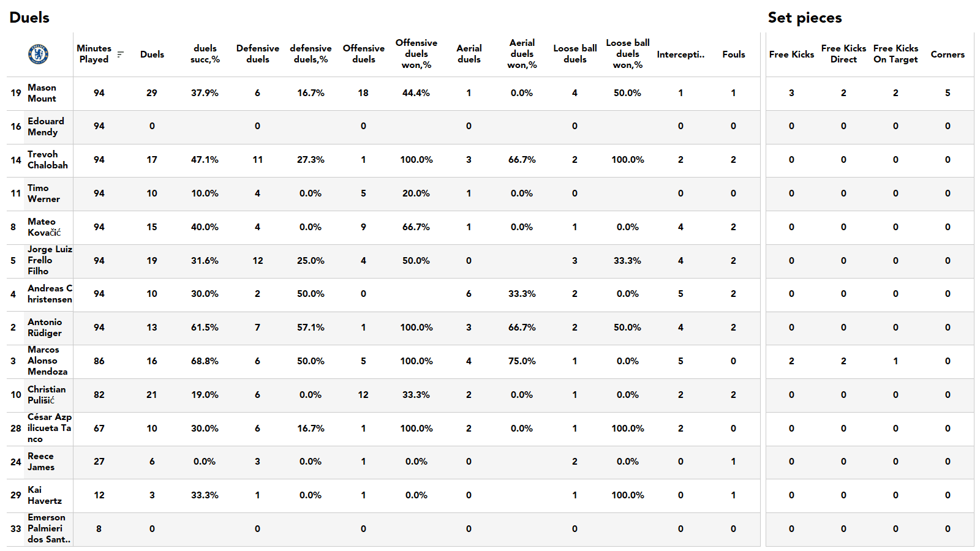
Task: Click shirt number 33 beside Emerson
Action: click(x=16, y=529)
